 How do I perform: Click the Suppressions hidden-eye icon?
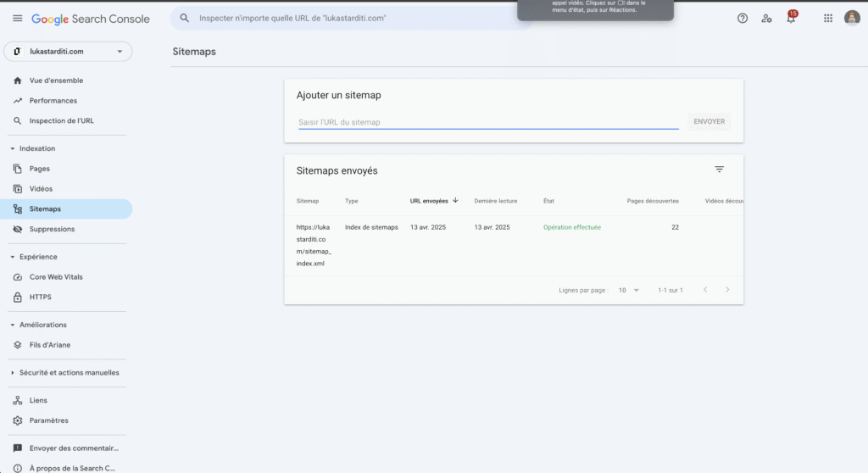tap(18, 229)
